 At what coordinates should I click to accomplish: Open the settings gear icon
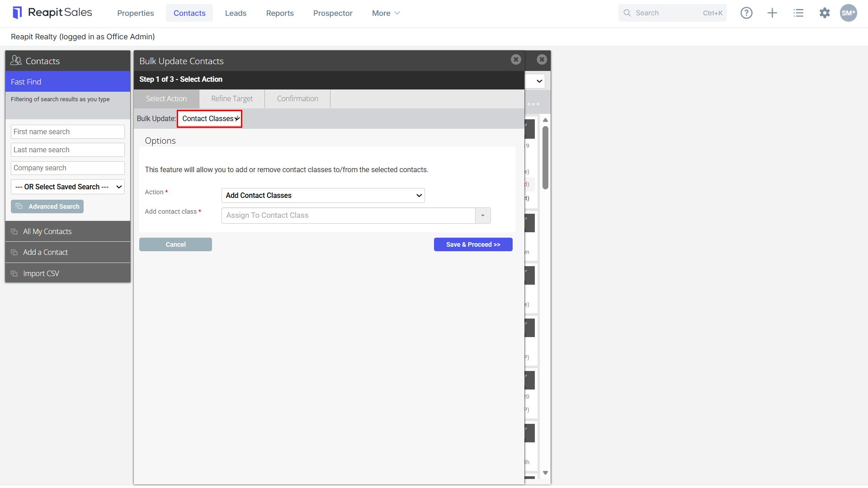click(x=825, y=13)
